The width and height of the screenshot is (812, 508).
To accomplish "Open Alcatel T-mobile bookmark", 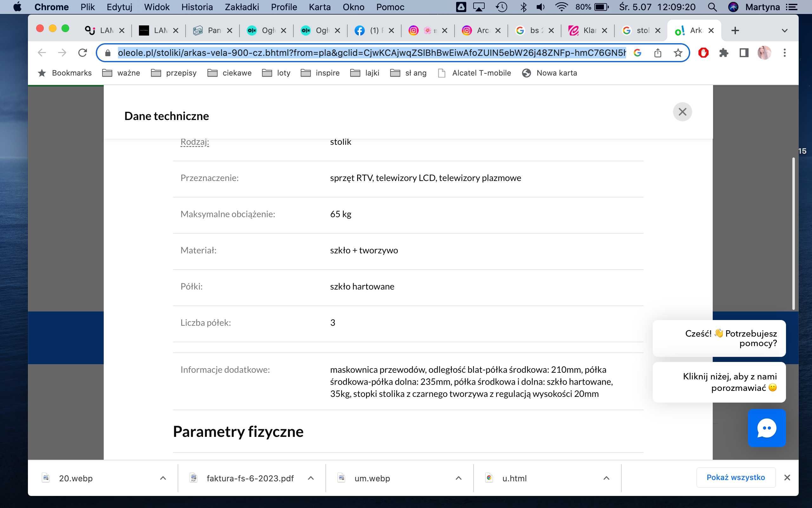I will 475,73.
